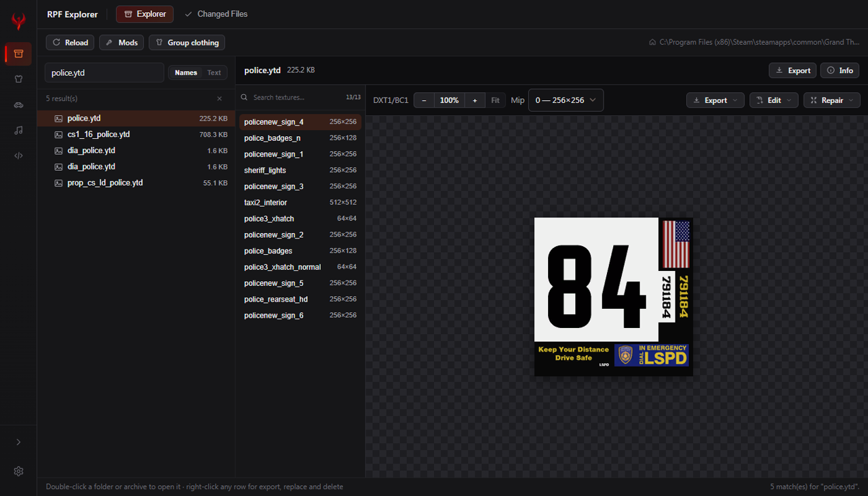Image resolution: width=868 pixels, height=496 pixels.
Task: Select the police_badges texture
Action: 300,251
